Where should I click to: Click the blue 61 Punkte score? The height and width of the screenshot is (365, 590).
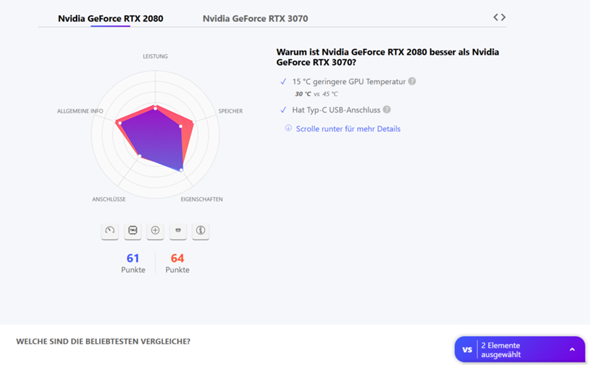pyautogui.click(x=133, y=263)
